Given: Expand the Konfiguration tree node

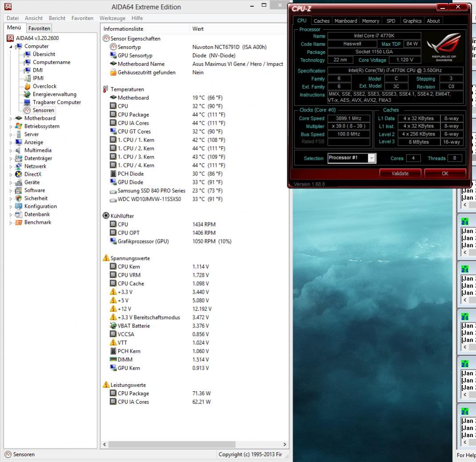Looking at the screenshot, I should pos(11,207).
